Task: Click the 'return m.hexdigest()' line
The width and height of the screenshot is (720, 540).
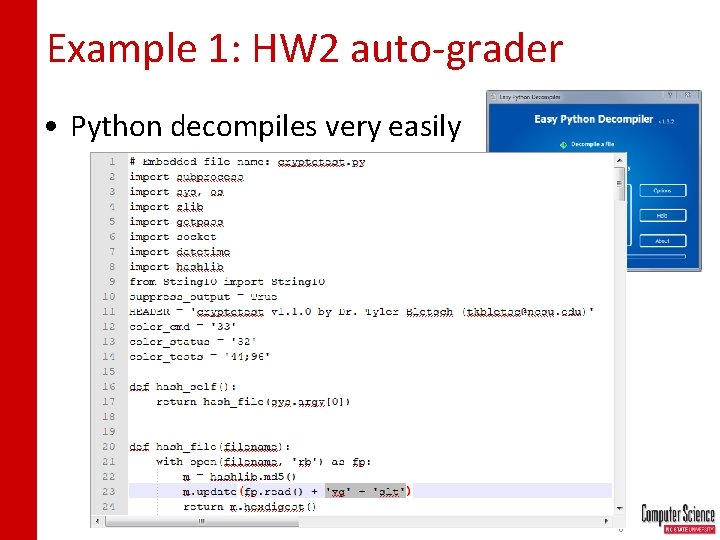Action: 250,507
